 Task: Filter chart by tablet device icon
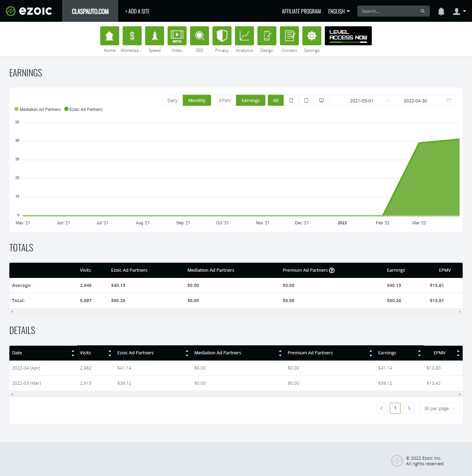(306, 100)
